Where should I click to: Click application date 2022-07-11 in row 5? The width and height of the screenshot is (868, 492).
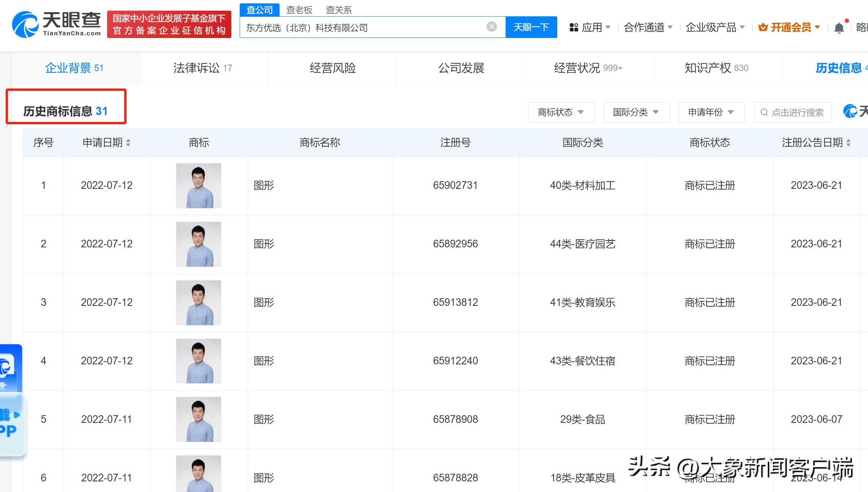tap(107, 419)
